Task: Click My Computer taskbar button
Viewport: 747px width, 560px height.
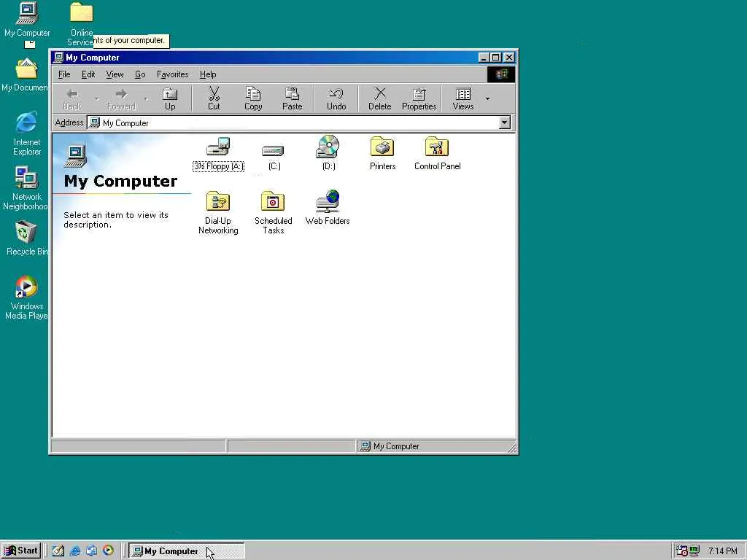Action: pos(187,551)
